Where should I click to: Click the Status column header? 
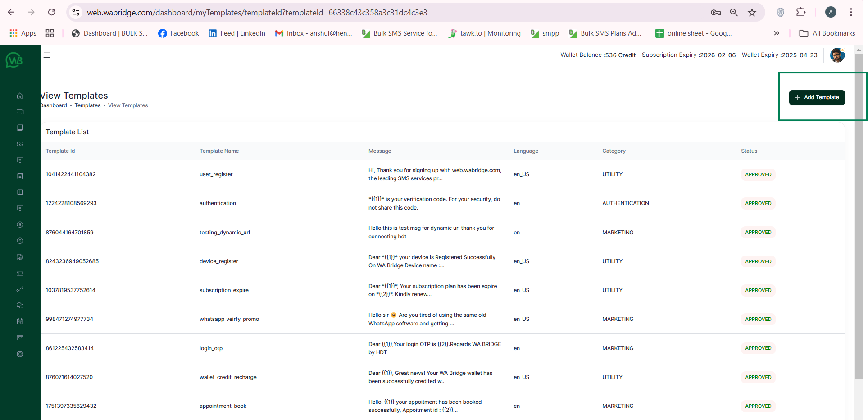click(x=749, y=151)
